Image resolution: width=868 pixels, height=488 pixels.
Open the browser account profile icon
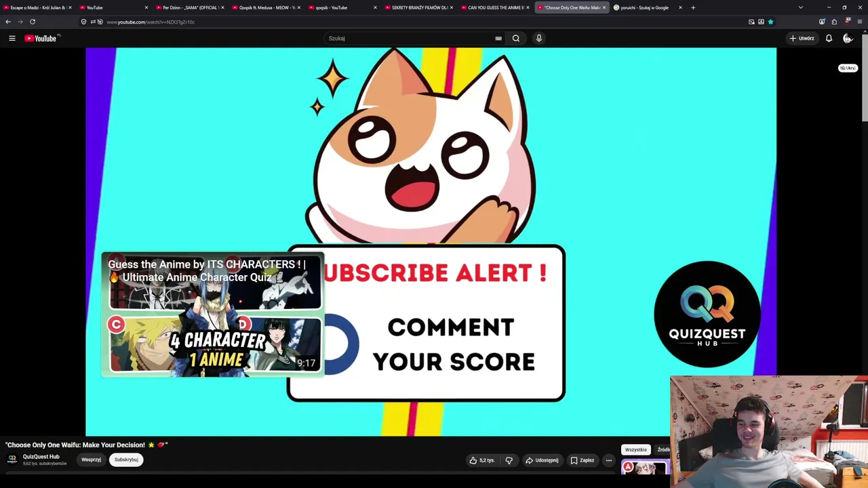pyautogui.click(x=822, y=22)
